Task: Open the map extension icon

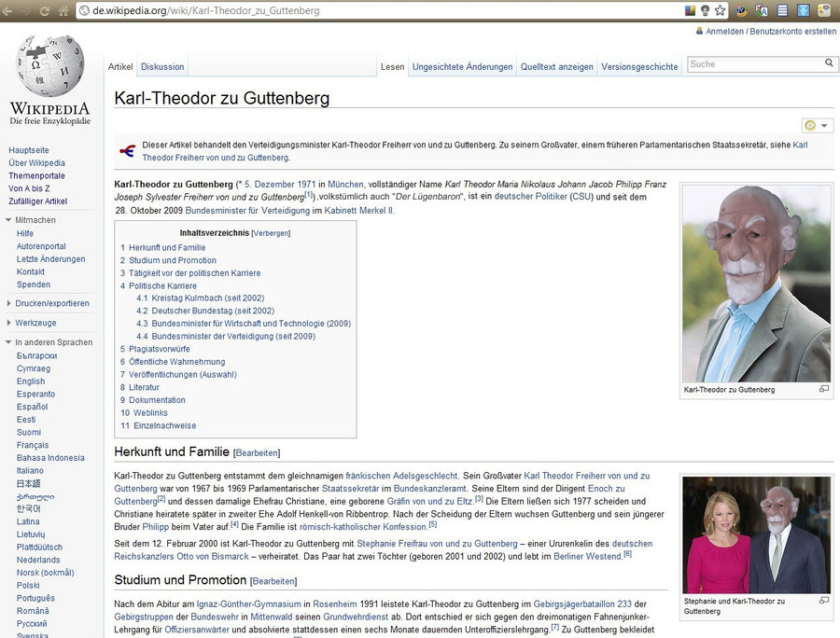Action: pyautogui.click(x=824, y=10)
